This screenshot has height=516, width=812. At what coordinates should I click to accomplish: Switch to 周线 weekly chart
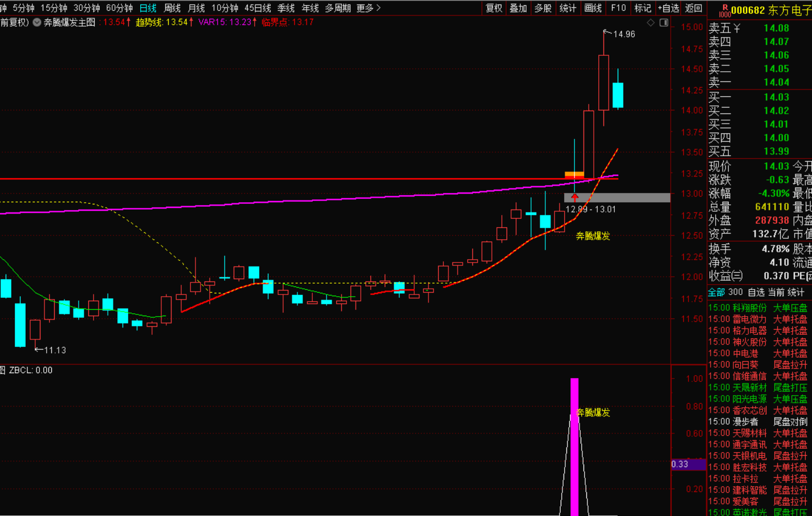172,8
